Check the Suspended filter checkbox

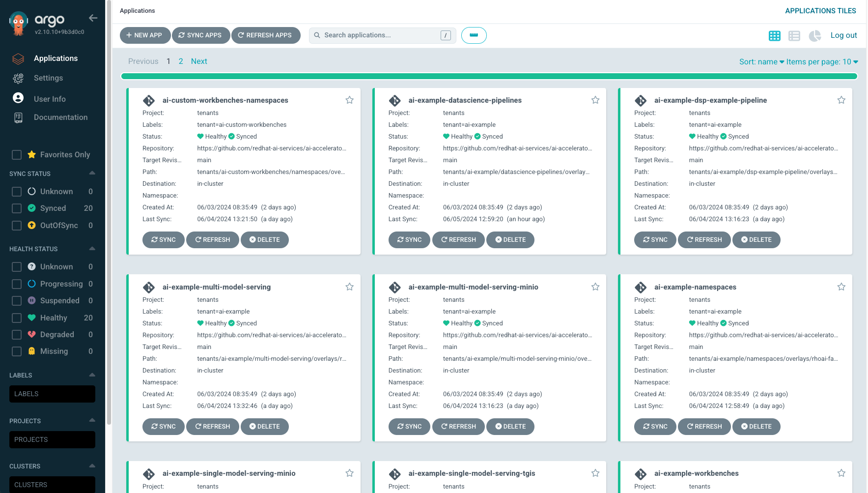(x=17, y=301)
